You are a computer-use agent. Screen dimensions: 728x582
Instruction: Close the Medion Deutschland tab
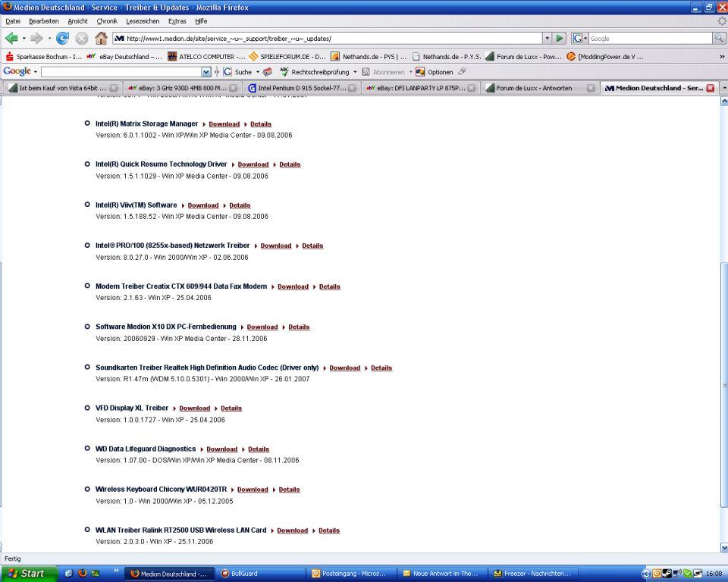[711, 88]
